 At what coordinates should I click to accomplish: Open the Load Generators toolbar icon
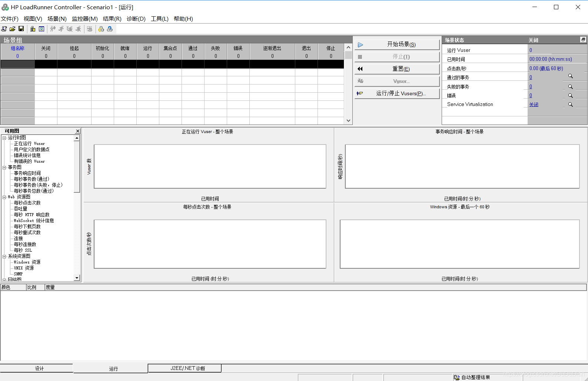[33, 29]
